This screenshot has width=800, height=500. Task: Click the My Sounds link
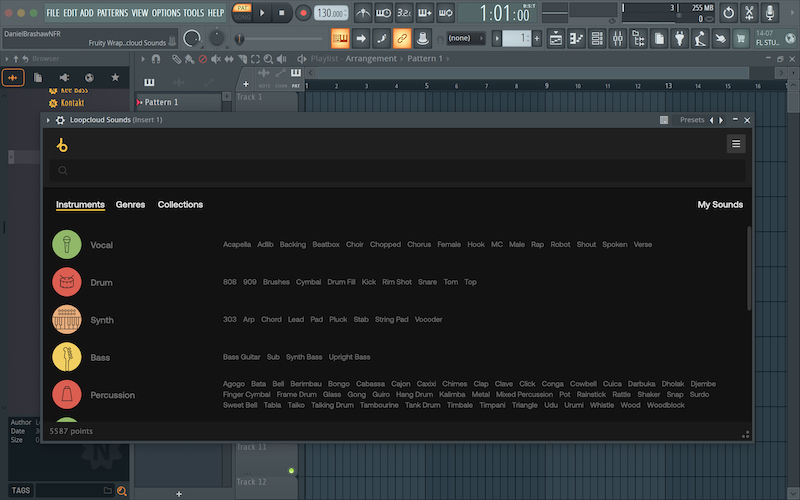coord(719,205)
